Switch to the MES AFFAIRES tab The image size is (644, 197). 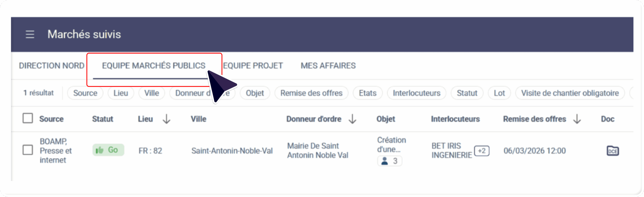[328, 66]
